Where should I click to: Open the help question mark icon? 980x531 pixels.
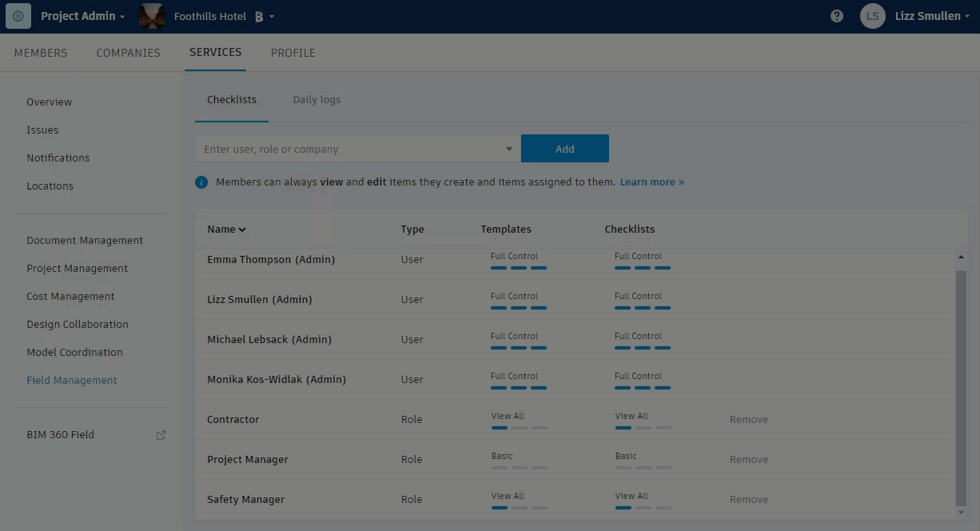(837, 16)
